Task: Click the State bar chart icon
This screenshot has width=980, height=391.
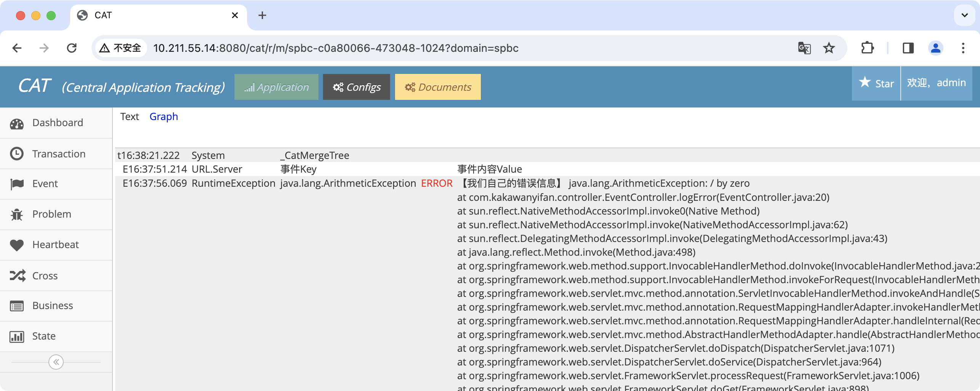Action: (17, 337)
